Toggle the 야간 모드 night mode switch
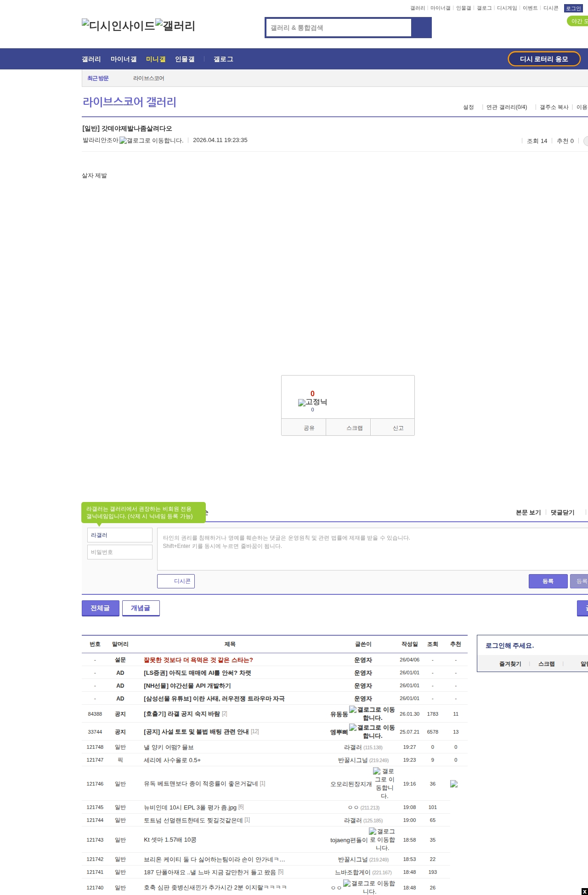This screenshot has height=895, width=588. 578,21
